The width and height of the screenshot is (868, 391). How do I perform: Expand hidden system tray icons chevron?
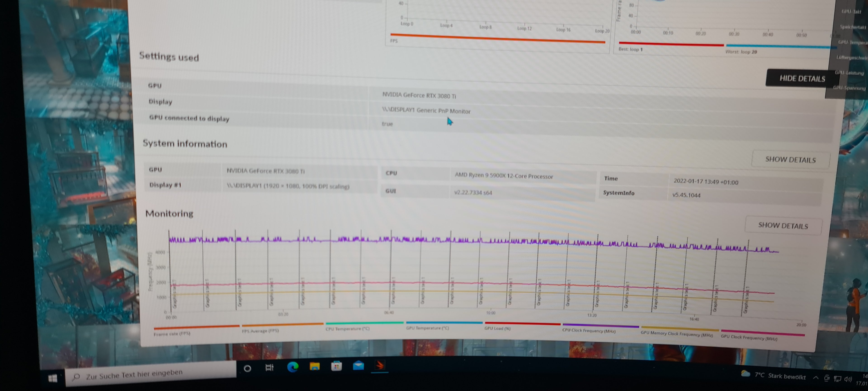(815, 378)
